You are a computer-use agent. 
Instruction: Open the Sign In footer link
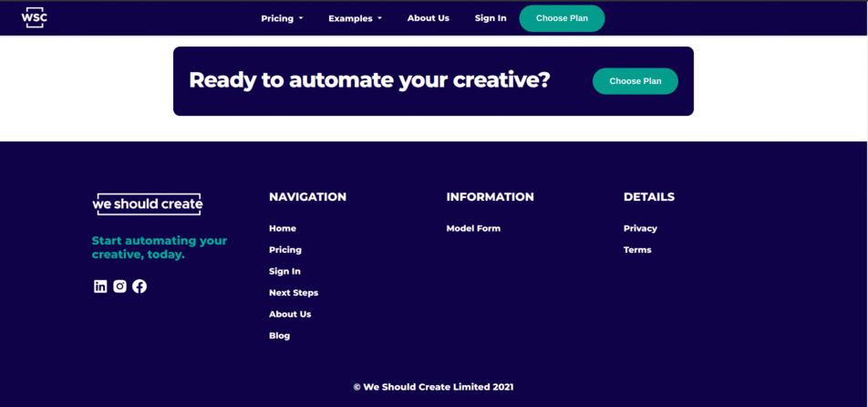[284, 271]
